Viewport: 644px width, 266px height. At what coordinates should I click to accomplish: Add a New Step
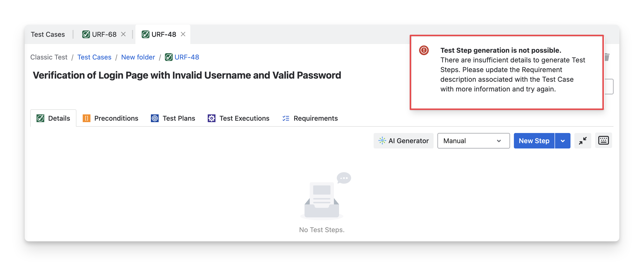(534, 141)
